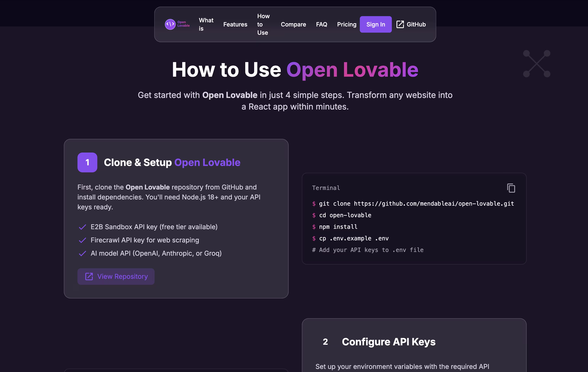Open the FAQ nav link
Screen dimensions: 588x372
point(321,24)
